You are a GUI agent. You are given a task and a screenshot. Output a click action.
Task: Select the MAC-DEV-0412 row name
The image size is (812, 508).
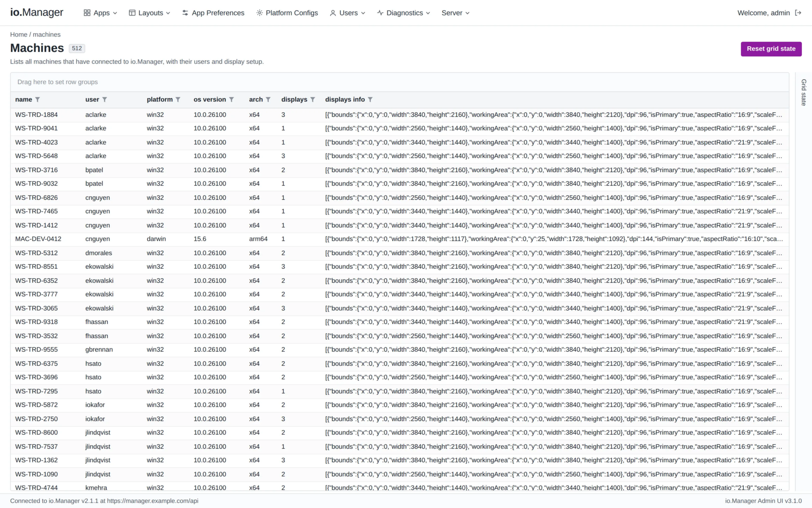click(38, 239)
